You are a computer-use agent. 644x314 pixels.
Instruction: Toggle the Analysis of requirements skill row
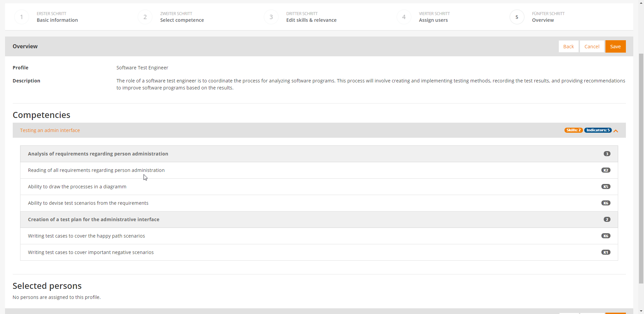pos(98,154)
